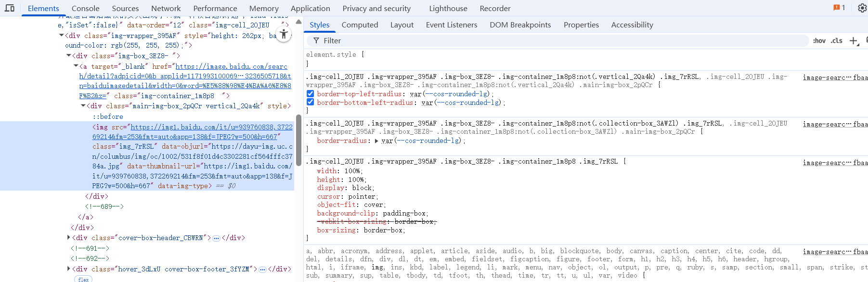The height and width of the screenshot is (282, 868).
Task: Switch to the Computed pane
Action: click(360, 25)
